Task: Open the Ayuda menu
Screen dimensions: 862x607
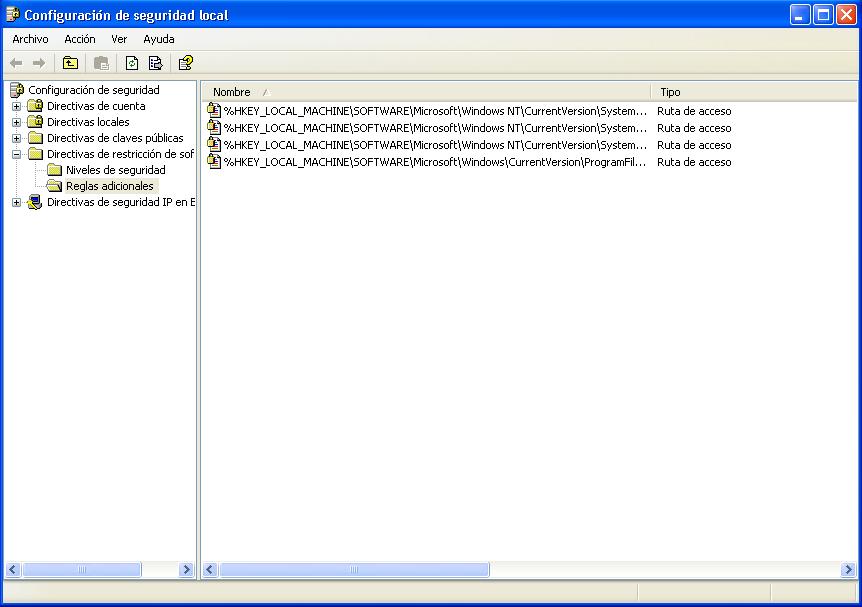Action: (x=159, y=39)
